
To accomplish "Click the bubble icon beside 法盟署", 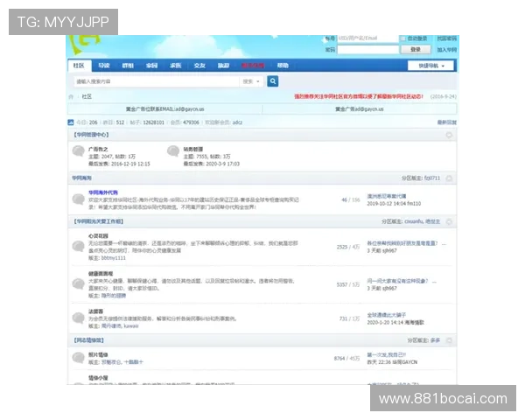I will (79, 318).
